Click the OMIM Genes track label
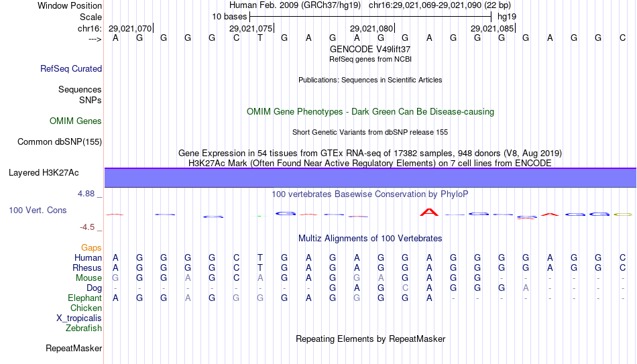This screenshot has height=364, width=637. [x=75, y=121]
